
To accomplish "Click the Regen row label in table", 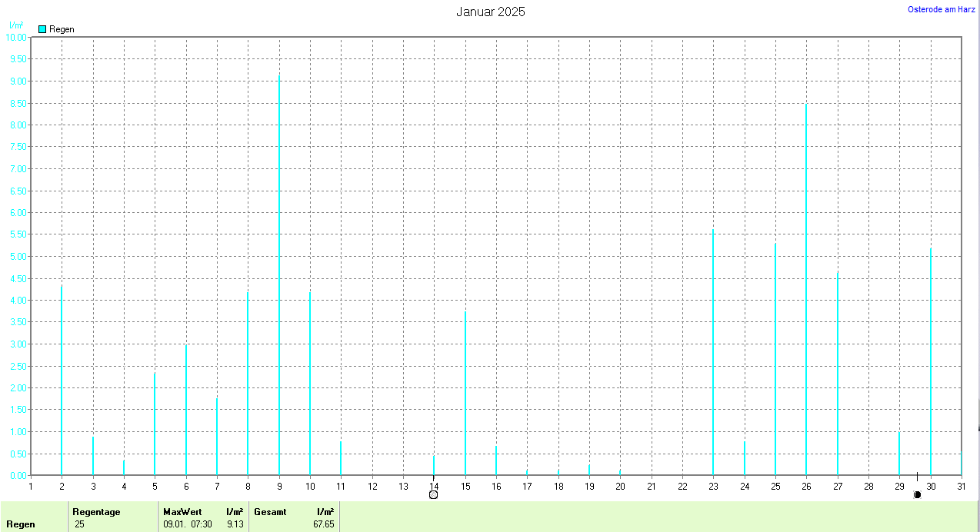I will tap(21, 524).
